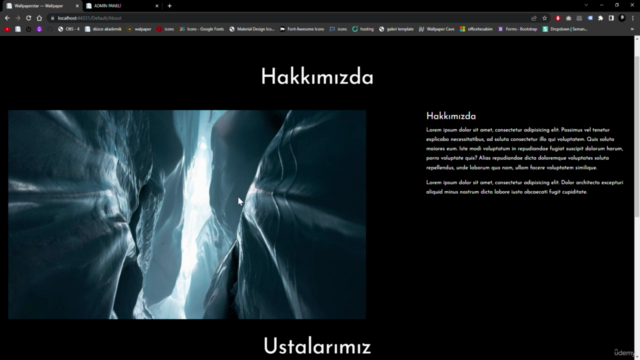
Task: Toggle the browser side panel icon
Action: [x=611, y=18]
